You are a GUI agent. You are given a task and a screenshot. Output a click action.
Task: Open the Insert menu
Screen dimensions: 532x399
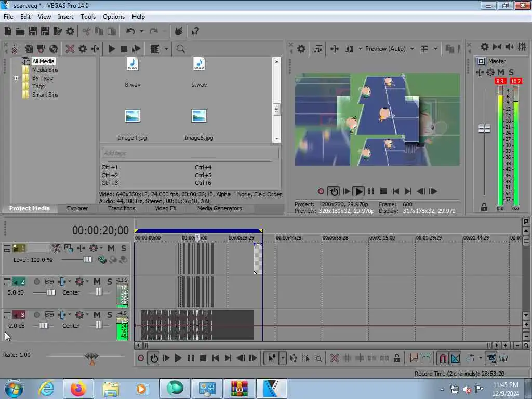coord(65,17)
